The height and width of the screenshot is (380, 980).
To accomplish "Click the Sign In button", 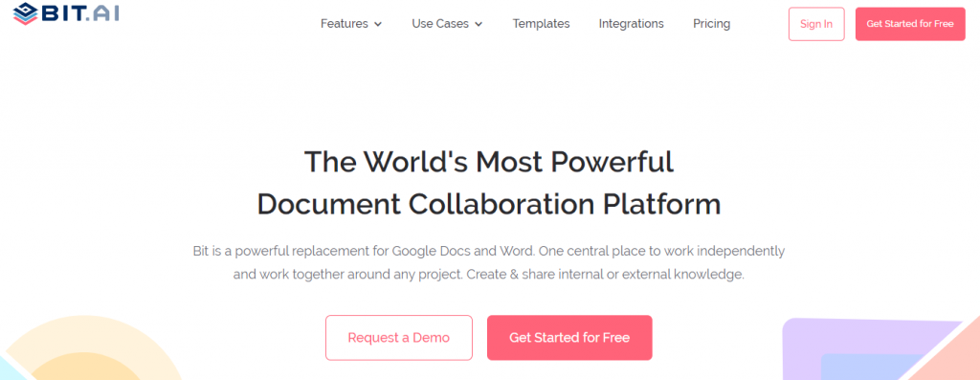I will 816,24.
